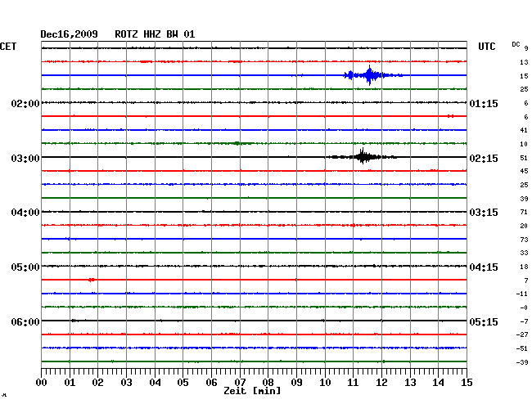The width and height of the screenshot is (532, 404).
Task: Click minute tick label 10 on axis
Action: 325,383
